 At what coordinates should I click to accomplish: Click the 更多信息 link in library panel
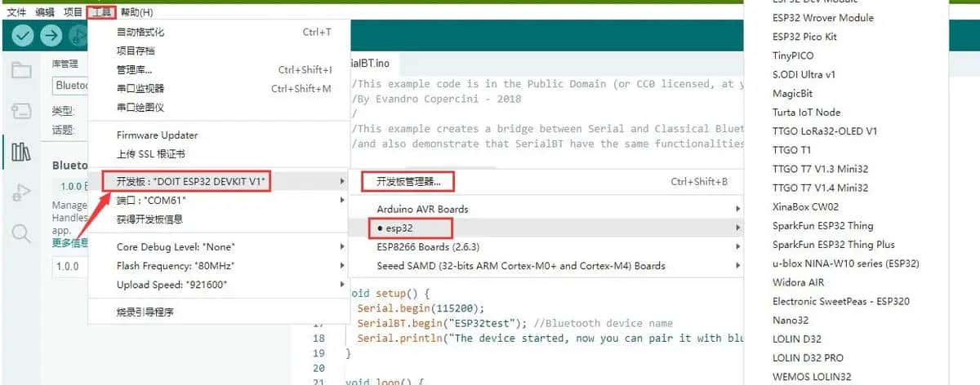(69, 242)
